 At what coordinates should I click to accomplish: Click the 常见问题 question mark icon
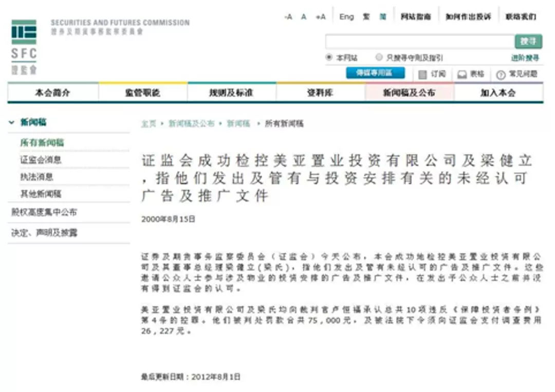pos(501,74)
